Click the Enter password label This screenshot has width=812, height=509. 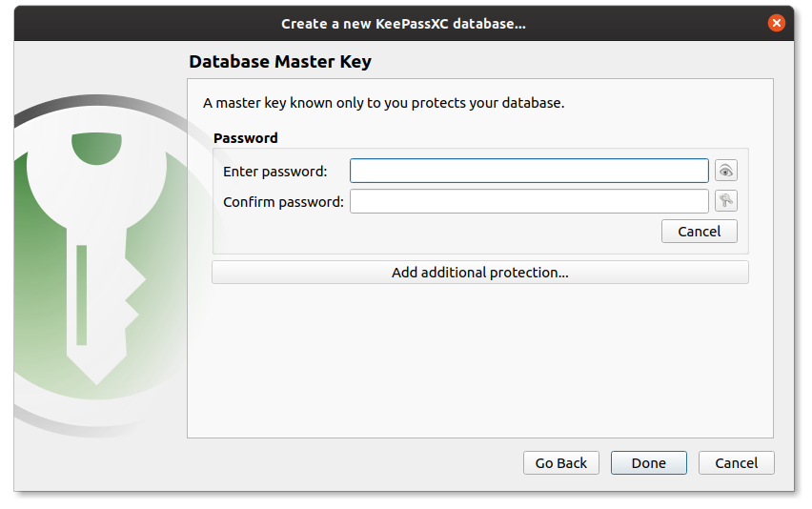pyautogui.click(x=274, y=172)
